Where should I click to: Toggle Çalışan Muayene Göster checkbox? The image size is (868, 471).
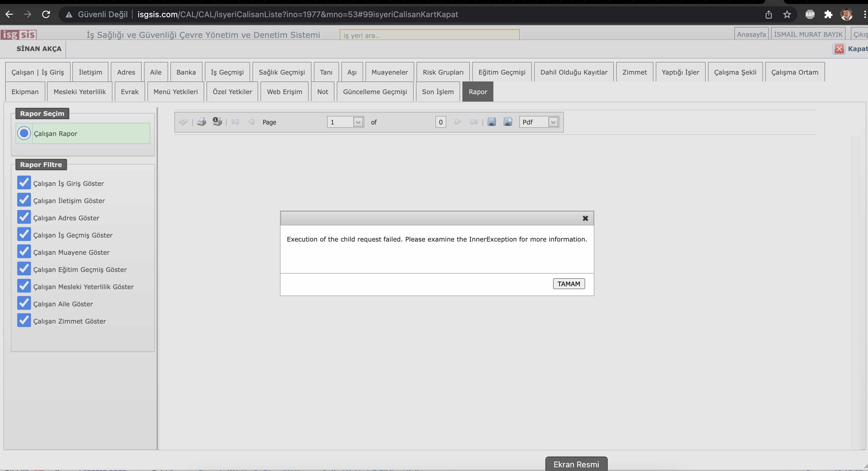pyautogui.click(x=24, y=252)
